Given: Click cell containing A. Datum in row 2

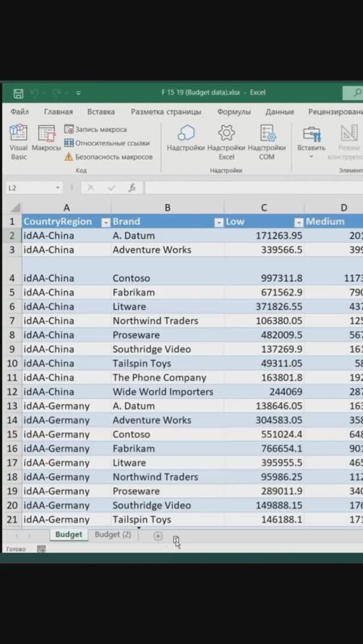Looking at the screenshot, I should [167, 236].
